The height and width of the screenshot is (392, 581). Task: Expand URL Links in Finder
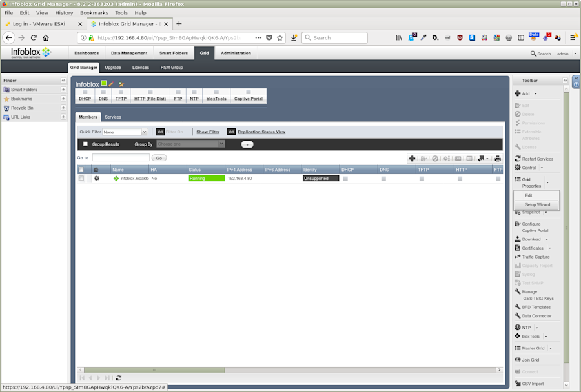tap(63, 117)
